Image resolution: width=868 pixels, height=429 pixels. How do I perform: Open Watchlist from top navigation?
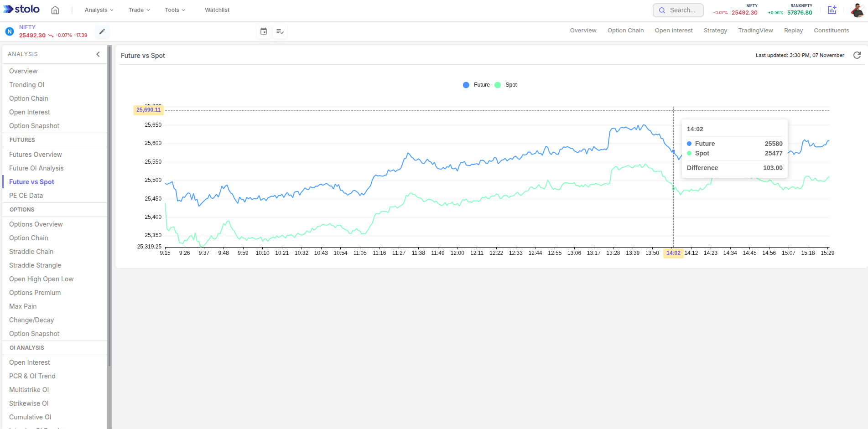(x=217, y=10)
